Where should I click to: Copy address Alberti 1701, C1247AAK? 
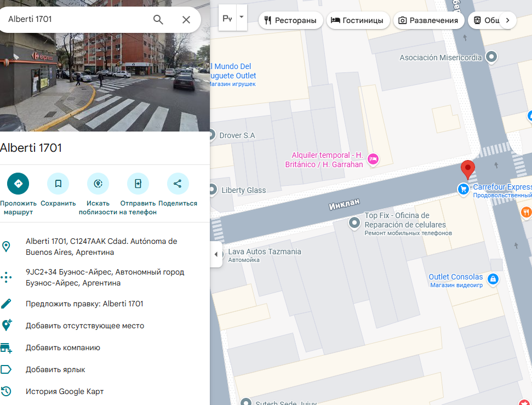[101, 247]
